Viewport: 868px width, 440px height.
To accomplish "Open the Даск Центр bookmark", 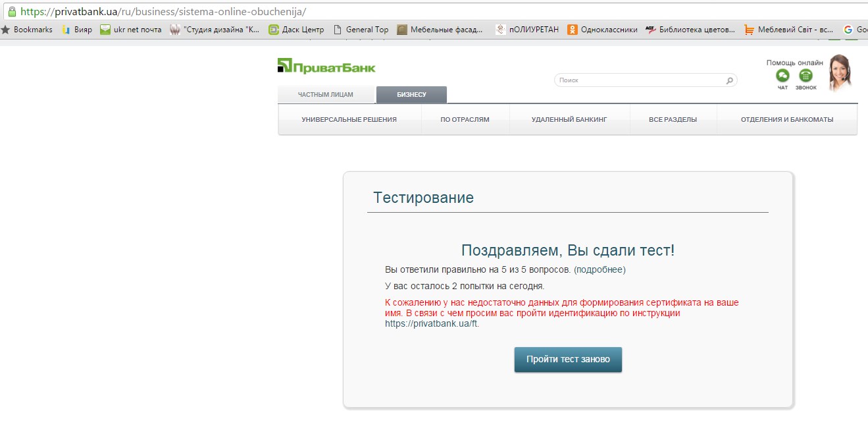I will tap(296, 30).
